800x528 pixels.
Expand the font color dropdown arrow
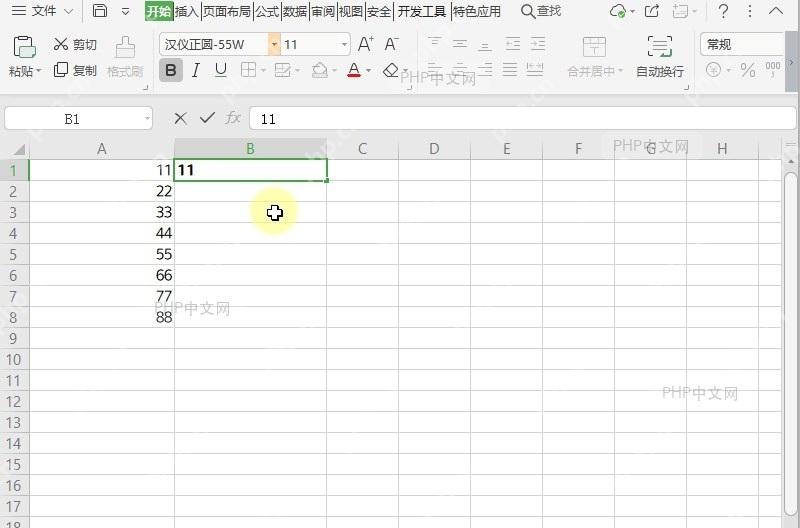(368, 70)
